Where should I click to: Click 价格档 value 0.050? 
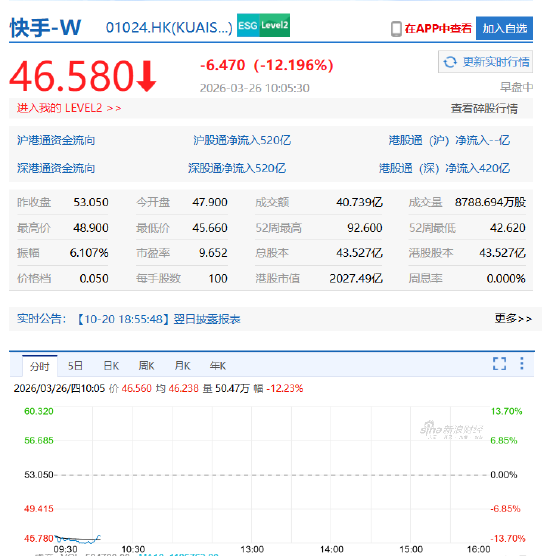tap(94, 278)
